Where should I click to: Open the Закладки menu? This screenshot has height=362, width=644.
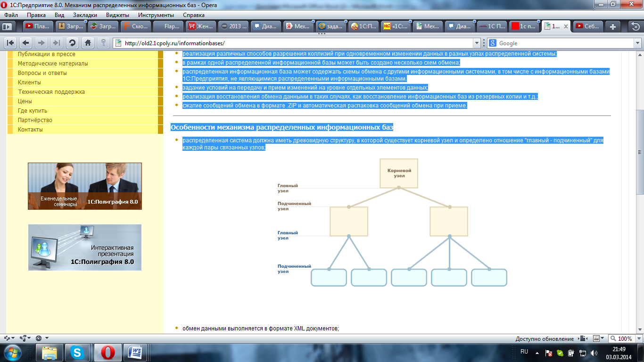coord(85,15)
